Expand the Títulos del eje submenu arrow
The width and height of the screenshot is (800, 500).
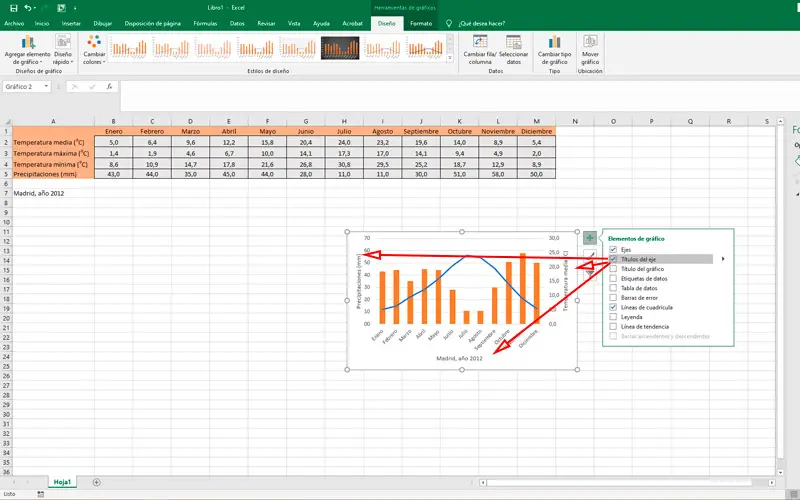(723, 259)
